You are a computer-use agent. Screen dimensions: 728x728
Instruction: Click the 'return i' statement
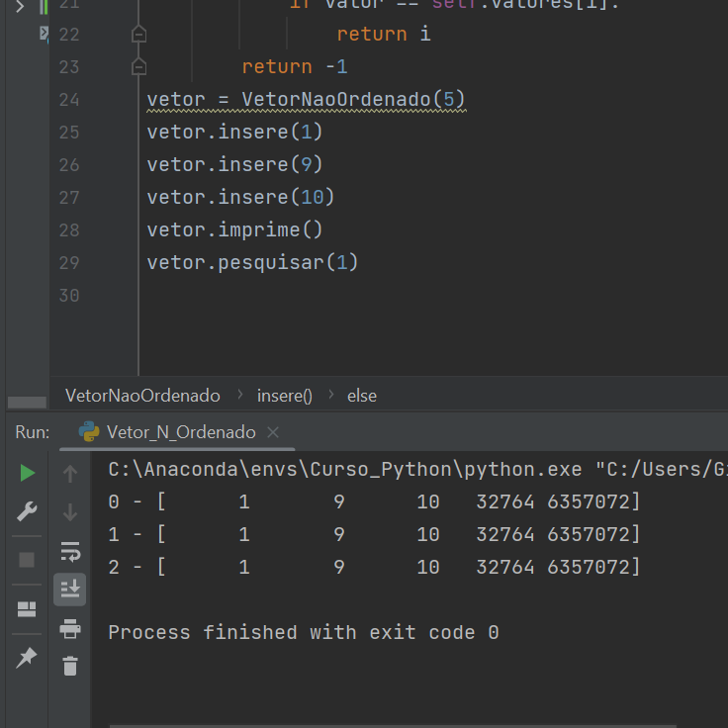click(384, 35)
